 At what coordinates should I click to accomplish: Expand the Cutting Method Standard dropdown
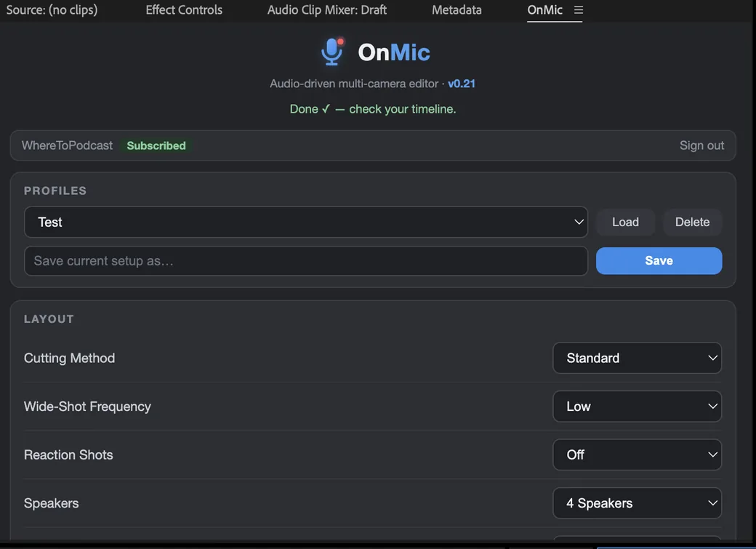coord(637,358)
